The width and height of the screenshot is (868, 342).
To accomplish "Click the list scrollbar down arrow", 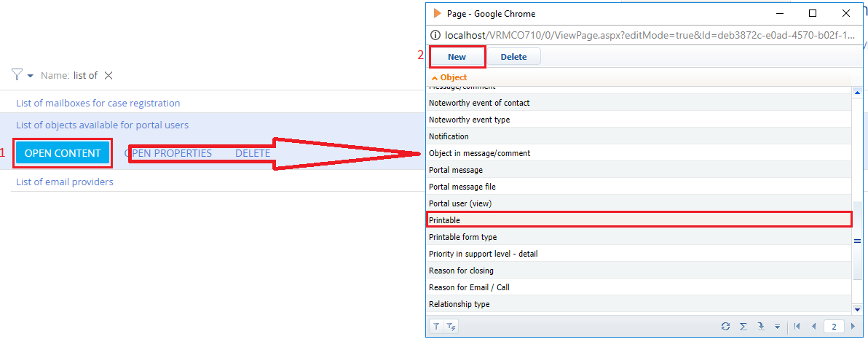I will 858,309.
